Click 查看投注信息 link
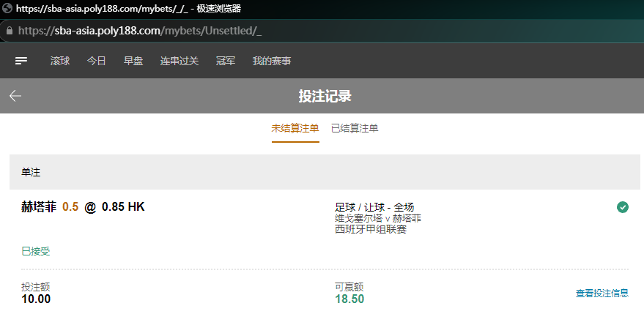Image resolution: width=644 pixels, height=325 pixels. (602, 294)
